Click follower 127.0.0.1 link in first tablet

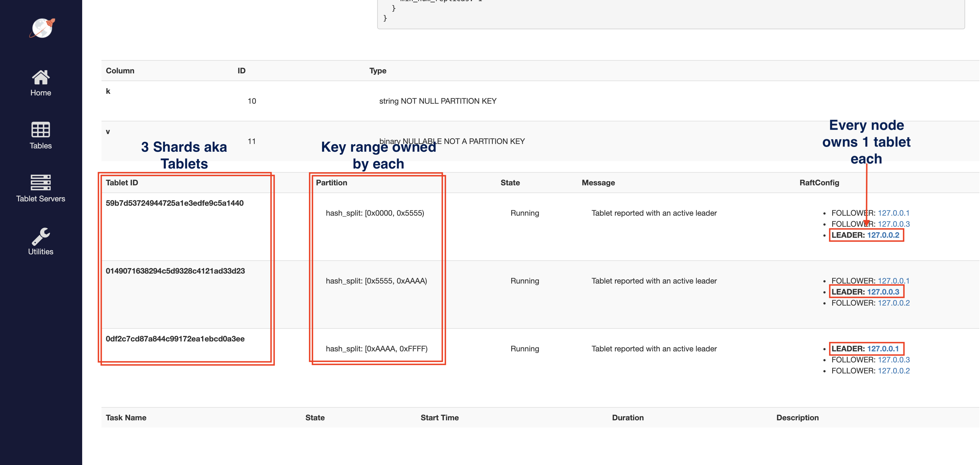893,213
